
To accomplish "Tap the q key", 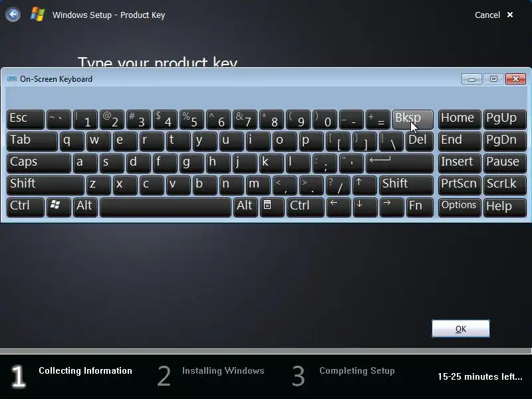I will (72, 142).
